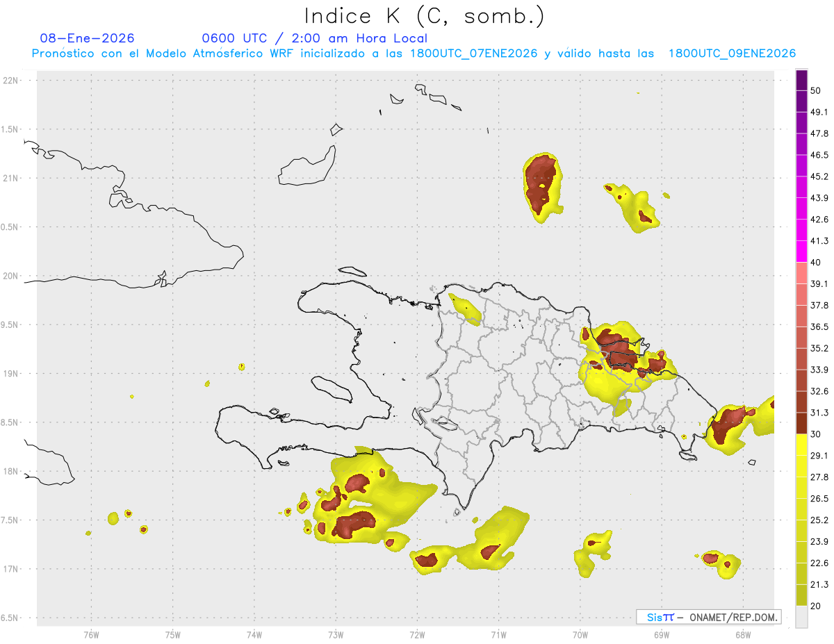Click the '20' colorbar value
Image resolution: width=834 pixels, height=644 pixels.
point(817,606)
